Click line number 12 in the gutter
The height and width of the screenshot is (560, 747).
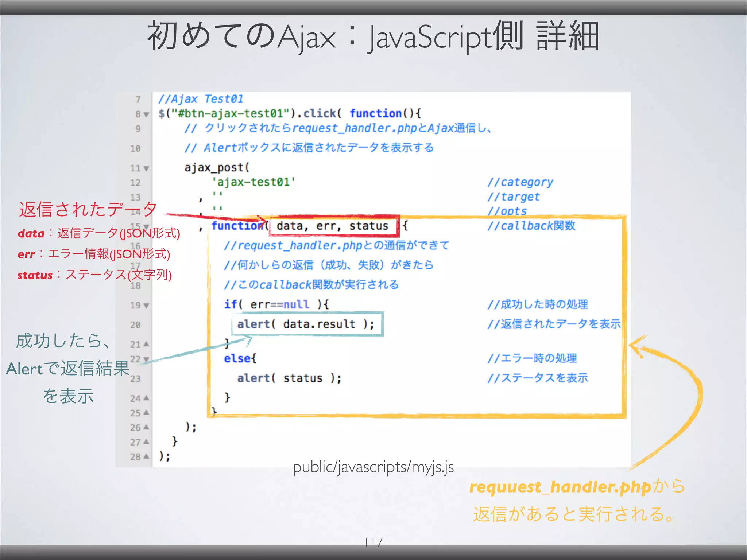(135, 183)
